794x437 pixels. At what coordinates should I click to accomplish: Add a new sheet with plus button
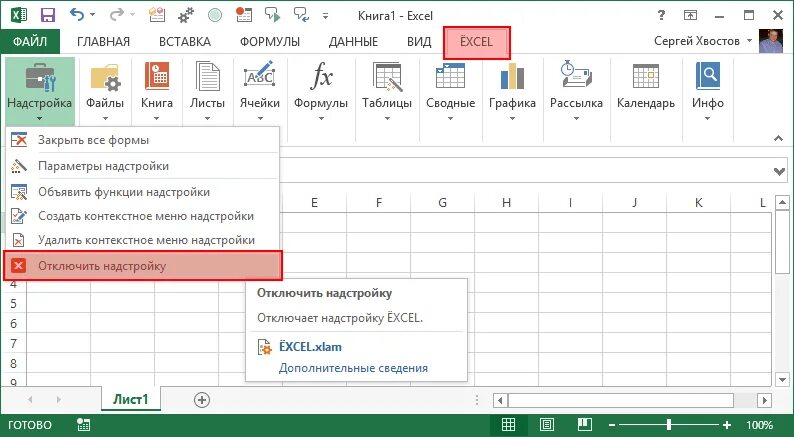pyautogui.click(x=202, y=400)
